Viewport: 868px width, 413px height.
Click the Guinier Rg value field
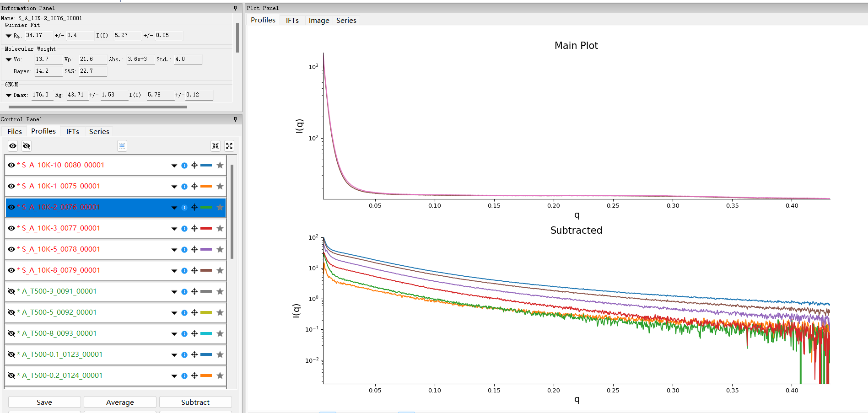(38, 36)
